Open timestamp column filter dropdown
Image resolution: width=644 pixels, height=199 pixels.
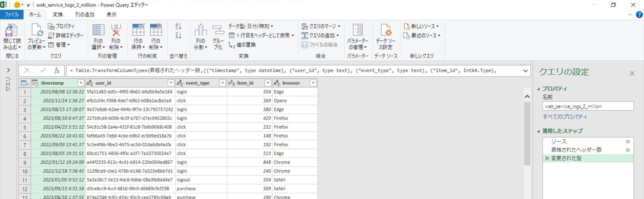point(80,83)
